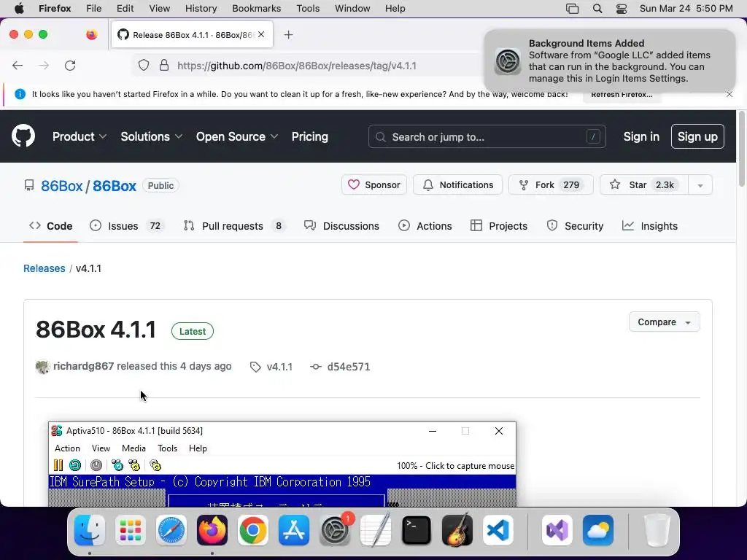
Task: Open the 86Box owner link
Action: (62, 186)
